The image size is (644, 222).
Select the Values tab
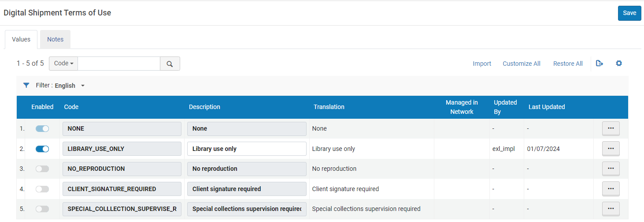coord(21,39)
